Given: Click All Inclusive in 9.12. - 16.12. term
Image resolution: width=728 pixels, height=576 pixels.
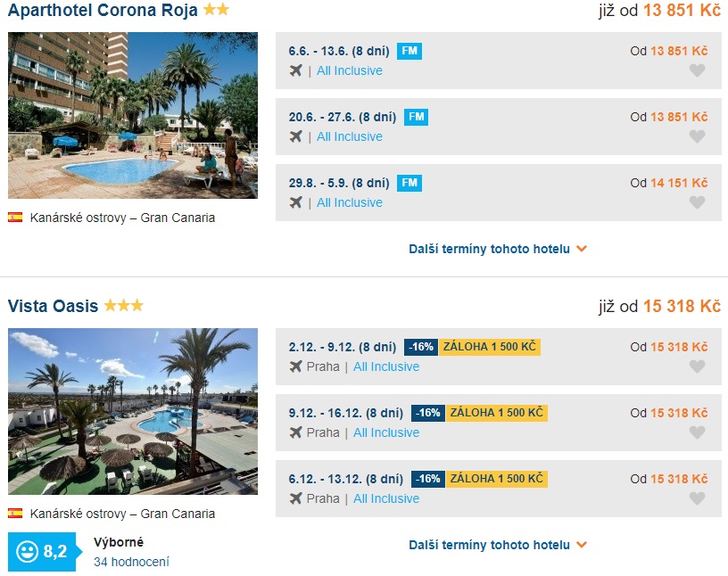Looking at the screenshot, I should [386, 432].
